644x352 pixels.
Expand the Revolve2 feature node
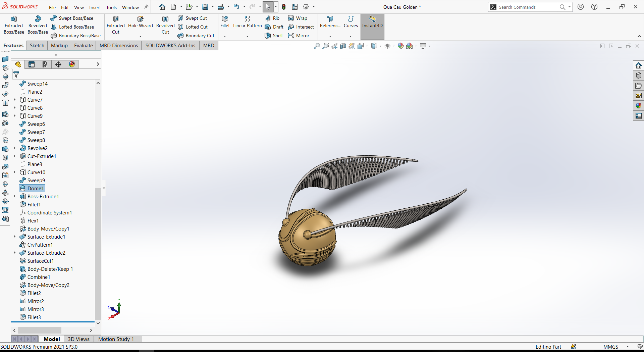point(15,148)
